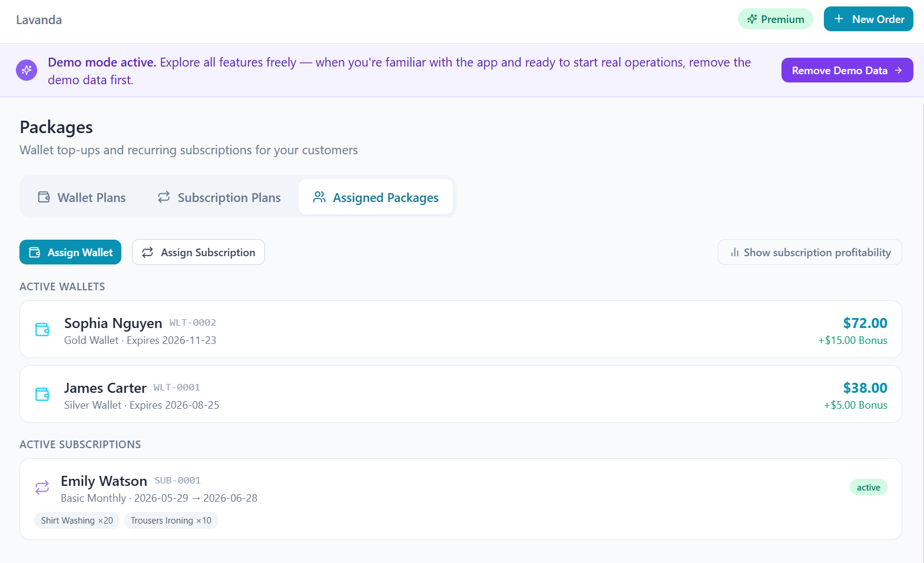Click the Assign Subscription button
The width and height of the screenshot is (924, 563).
point(198,252)
